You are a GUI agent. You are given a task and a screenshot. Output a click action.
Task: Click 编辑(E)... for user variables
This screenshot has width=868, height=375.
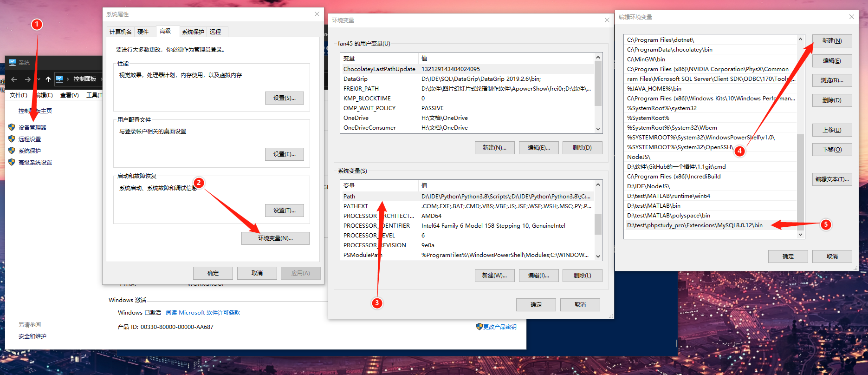[538, 147]
